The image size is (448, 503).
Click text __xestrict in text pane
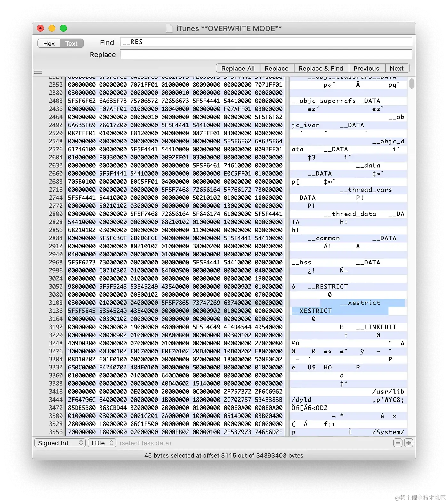tap(360, 303)
